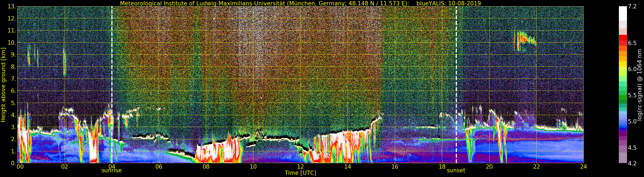
Task: Click time axis tick label 20
Action: [x=489, y=167]
